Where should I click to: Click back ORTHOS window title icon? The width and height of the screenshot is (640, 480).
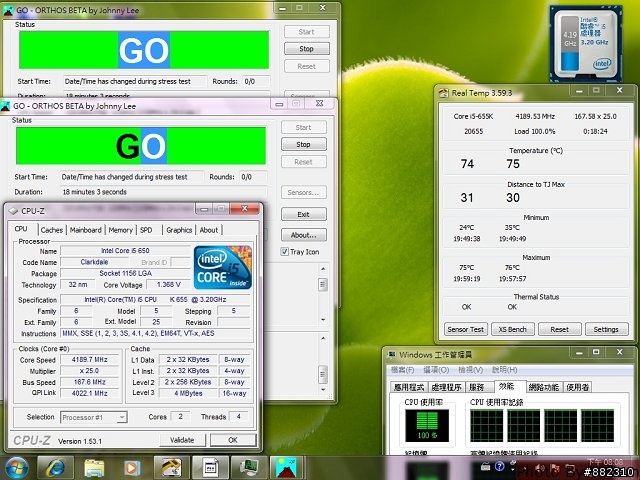pos(8,11)
